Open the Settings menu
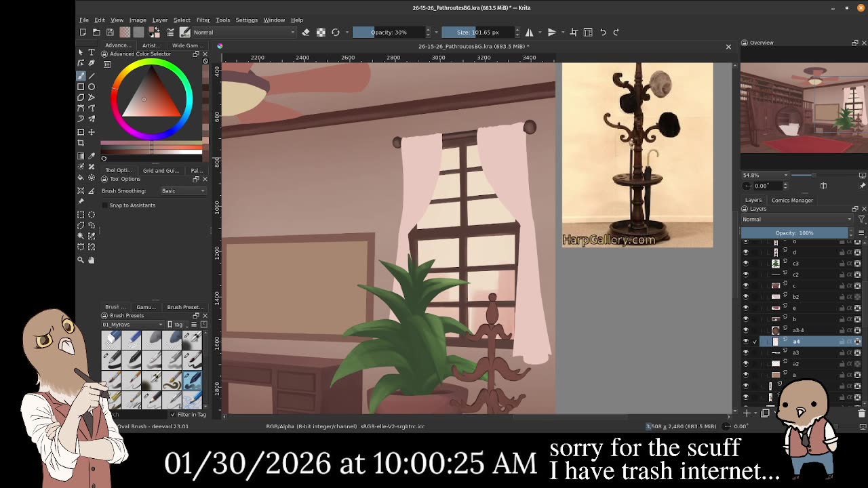Screen dimensions: 868x488 [x=247, y=20]
